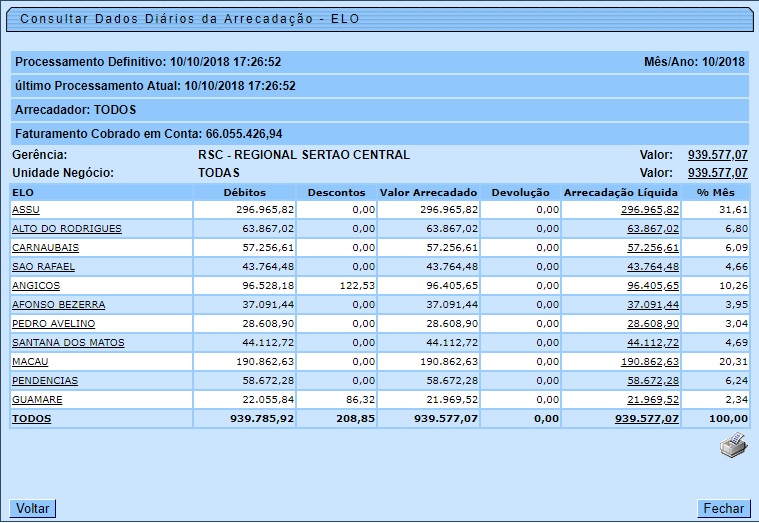
Task: Click the TODOS total row link
Action: (x=31, y=419)
